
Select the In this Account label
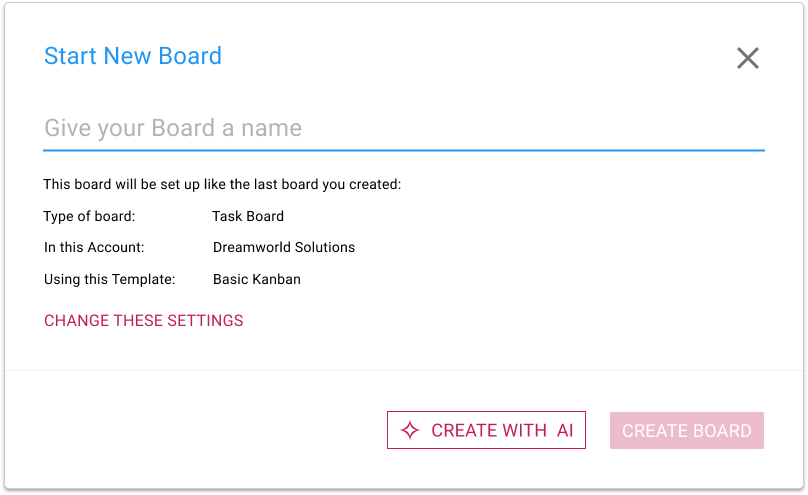pos(94,247)
